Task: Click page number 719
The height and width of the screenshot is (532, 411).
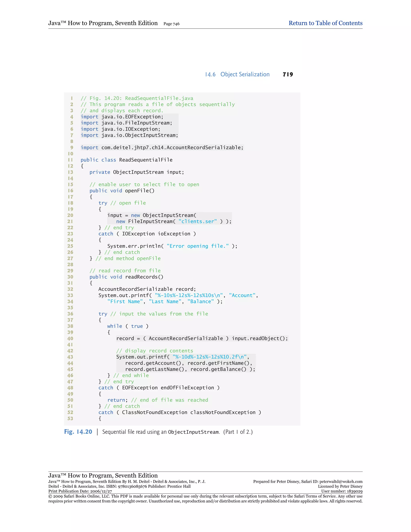Action: pyautogui.click(x=288, y=74)
